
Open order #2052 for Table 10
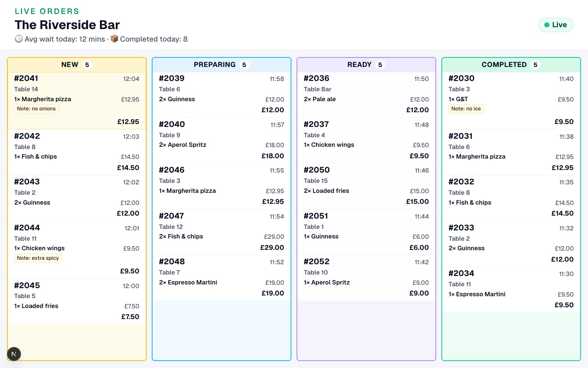pos(366,278)
